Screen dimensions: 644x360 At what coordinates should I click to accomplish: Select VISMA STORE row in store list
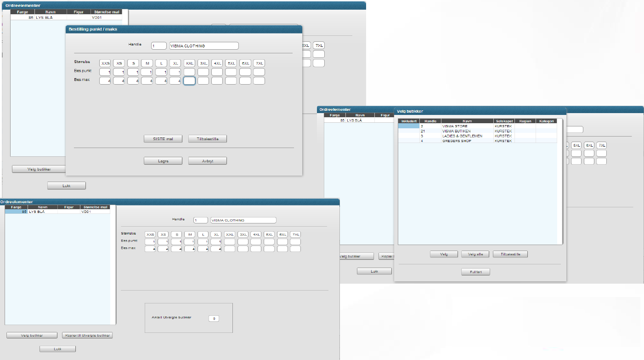477,126
